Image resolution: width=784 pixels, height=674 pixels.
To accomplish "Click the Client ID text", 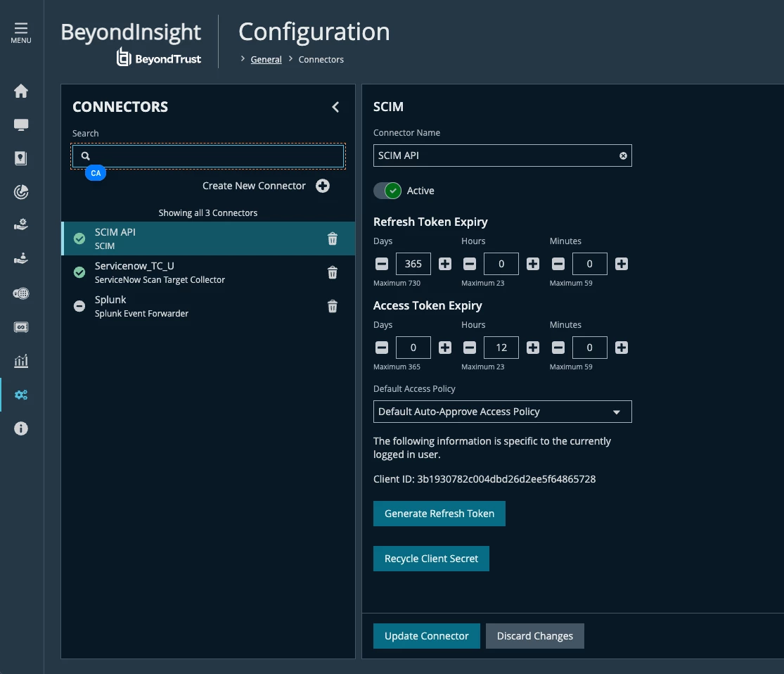I will tap(484, 479).
